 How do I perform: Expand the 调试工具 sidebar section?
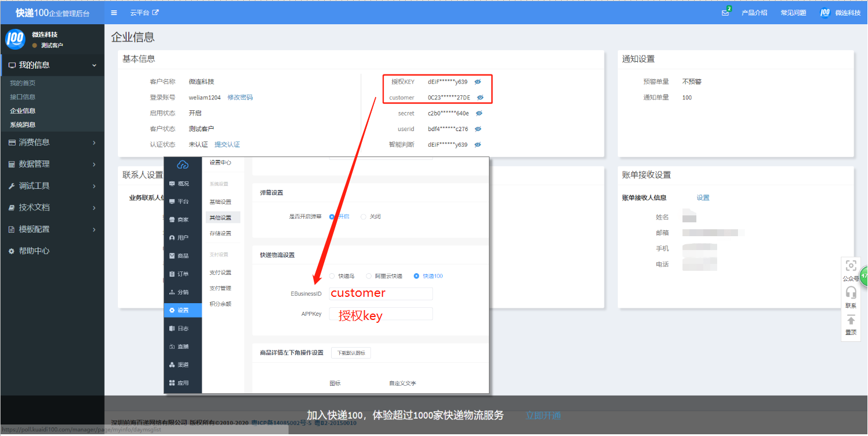pyautogui.click(x=52, y=186)
